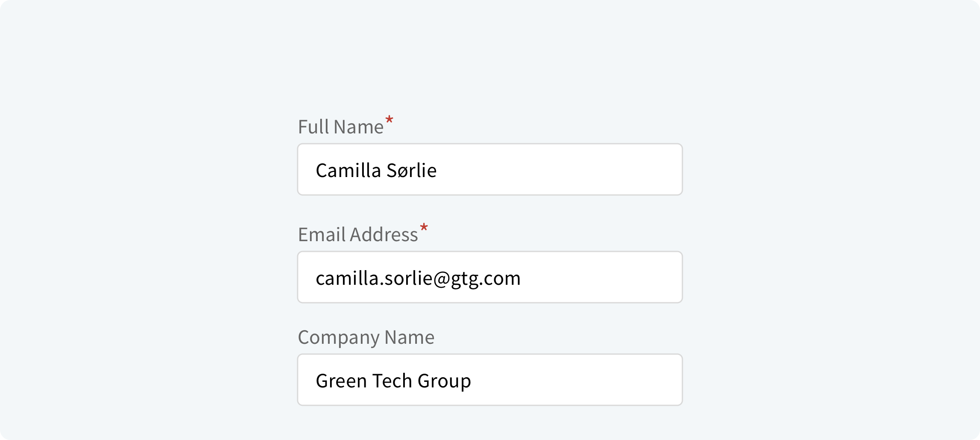Click the required asterisk beside Email Address
The width and height of the screenshot is (980, 440).
click(424, 228)
